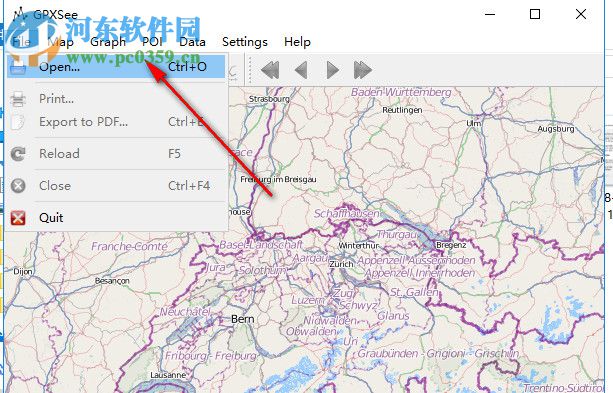Click the Ulm map label
This screenshot has width=613, height=393.
[473, 123]
